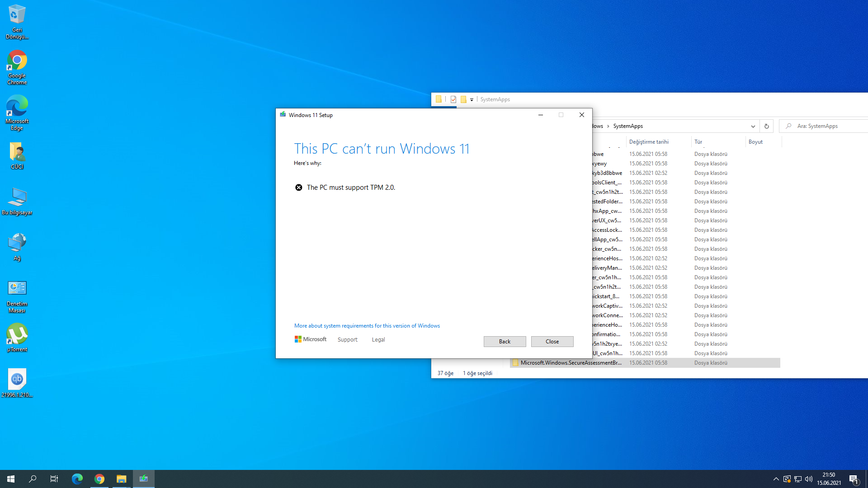The image size is (868, 488).
Task: Select the folder row ending in olsClient_...
Action: 686,183
